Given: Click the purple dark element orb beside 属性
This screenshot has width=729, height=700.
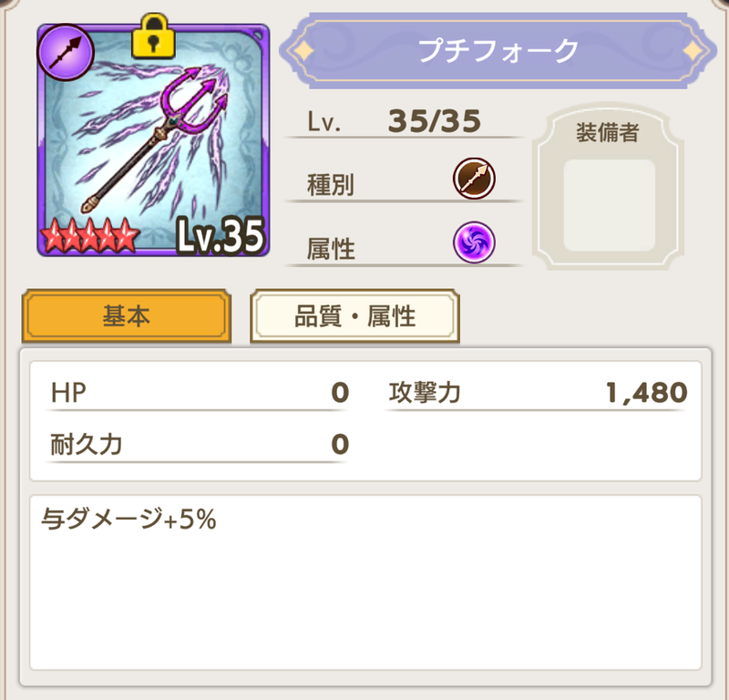Looking at the screenshot, I should click(474, 242).
